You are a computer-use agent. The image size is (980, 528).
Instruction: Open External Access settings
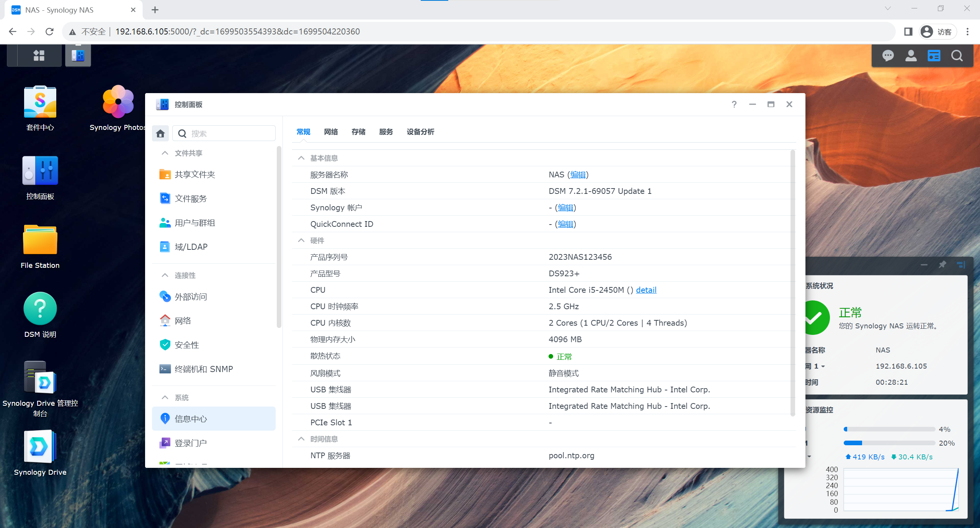point(214,297)
